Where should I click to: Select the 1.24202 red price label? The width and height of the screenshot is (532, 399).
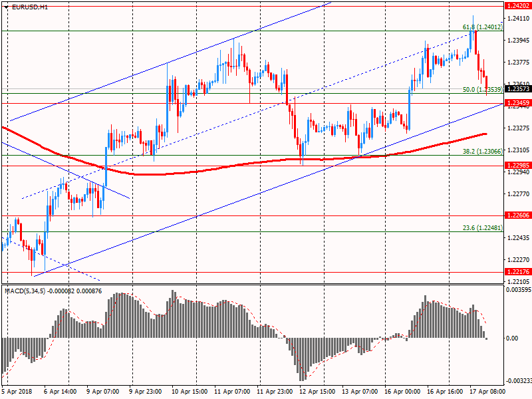coord(518,6)
